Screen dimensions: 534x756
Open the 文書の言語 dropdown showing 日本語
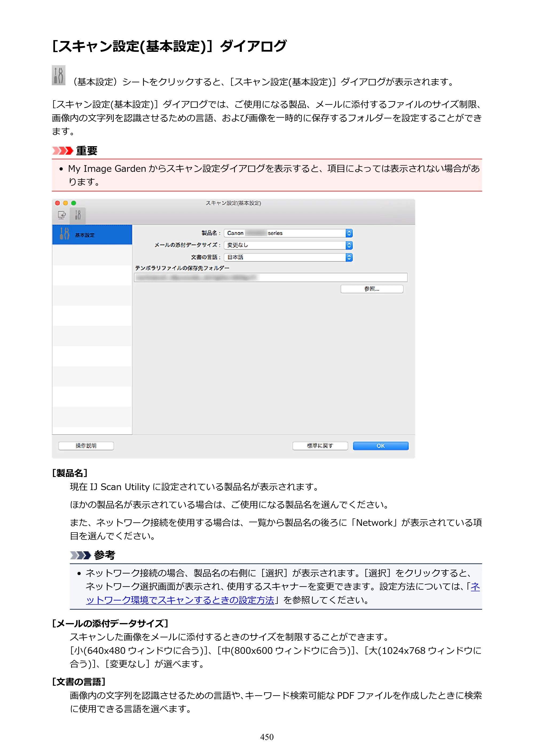pyautogui.click(x=288, y=258)
